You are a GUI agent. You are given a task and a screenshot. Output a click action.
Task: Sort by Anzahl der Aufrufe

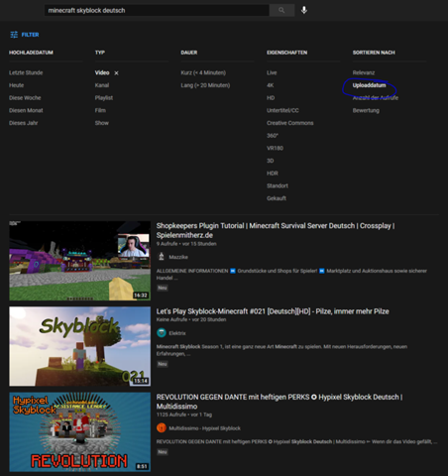pos(376,98)
